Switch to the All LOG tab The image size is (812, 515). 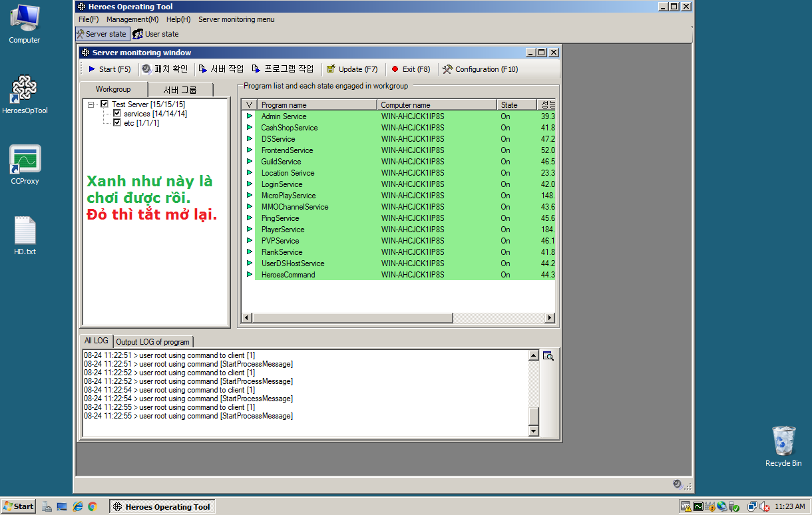pyautogui.click(x=96, y=341)
